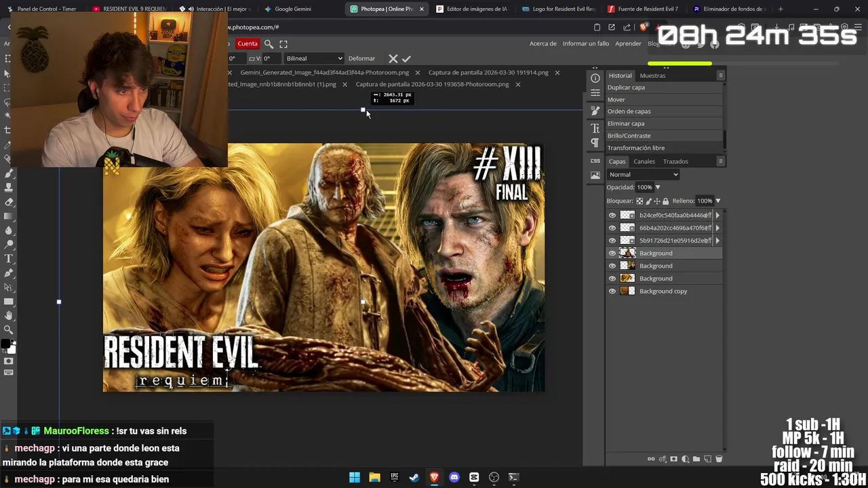
Task: Toggle lock image pixels brush icon
Action: click(x=648, y=201)
